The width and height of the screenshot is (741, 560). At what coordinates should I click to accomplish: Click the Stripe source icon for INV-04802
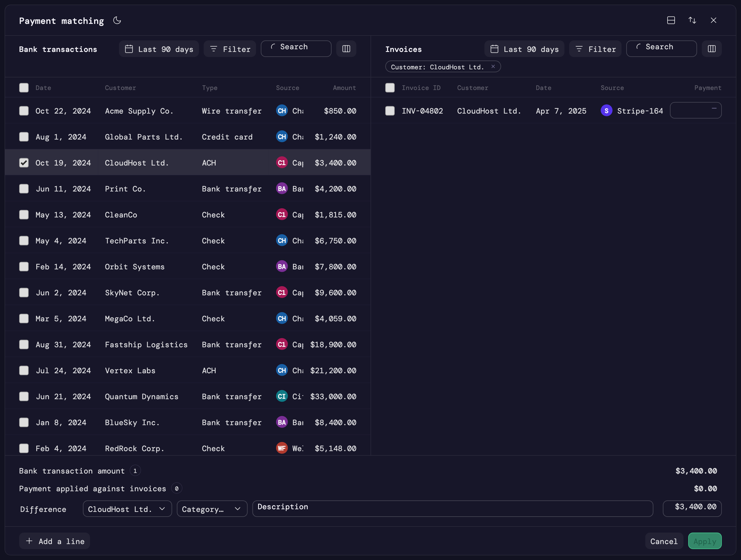[x=606, y=111]
